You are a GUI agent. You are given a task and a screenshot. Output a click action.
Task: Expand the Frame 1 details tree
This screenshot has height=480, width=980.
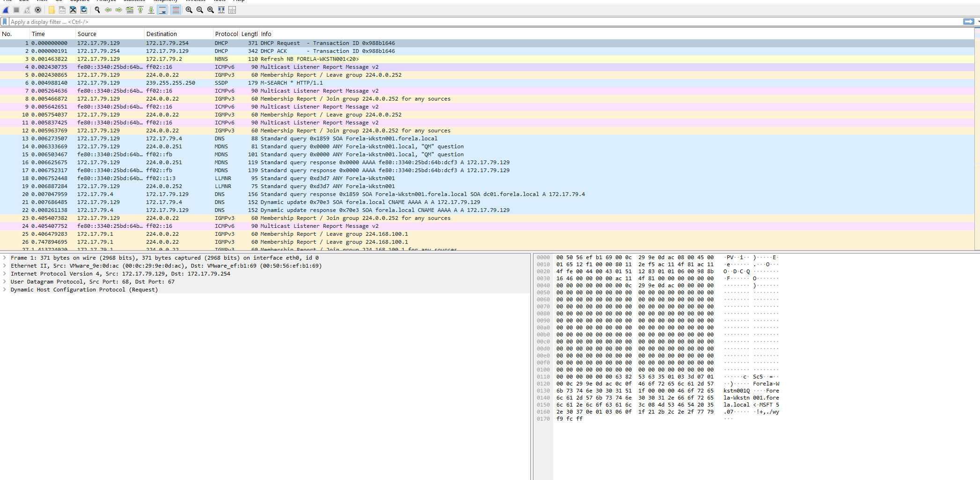[5, 258]
